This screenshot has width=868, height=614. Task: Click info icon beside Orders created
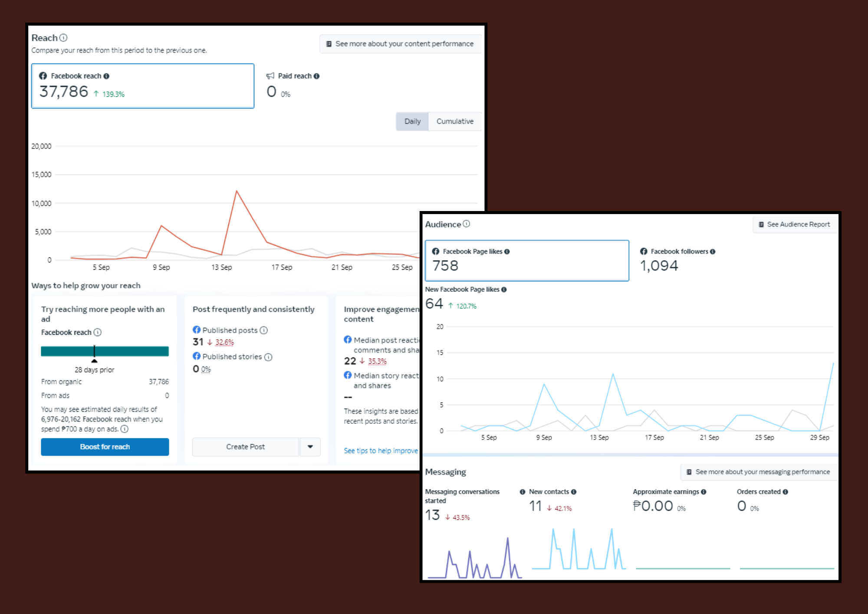786,492
